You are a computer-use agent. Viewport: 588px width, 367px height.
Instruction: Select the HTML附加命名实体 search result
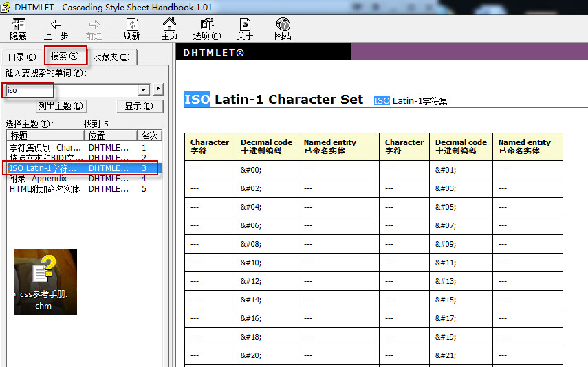45,189
